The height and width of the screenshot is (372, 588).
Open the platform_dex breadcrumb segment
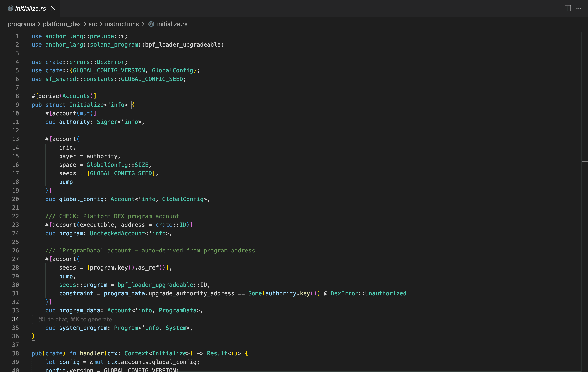pos(61,24)
